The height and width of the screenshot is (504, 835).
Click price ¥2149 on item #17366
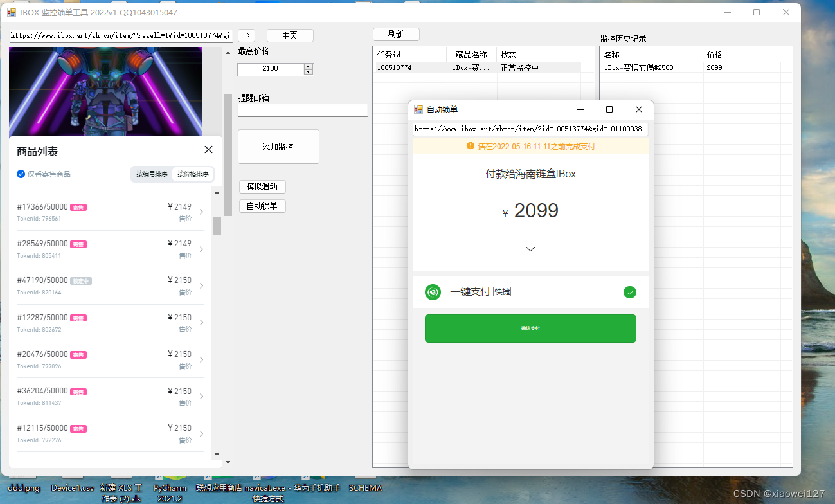179,207
